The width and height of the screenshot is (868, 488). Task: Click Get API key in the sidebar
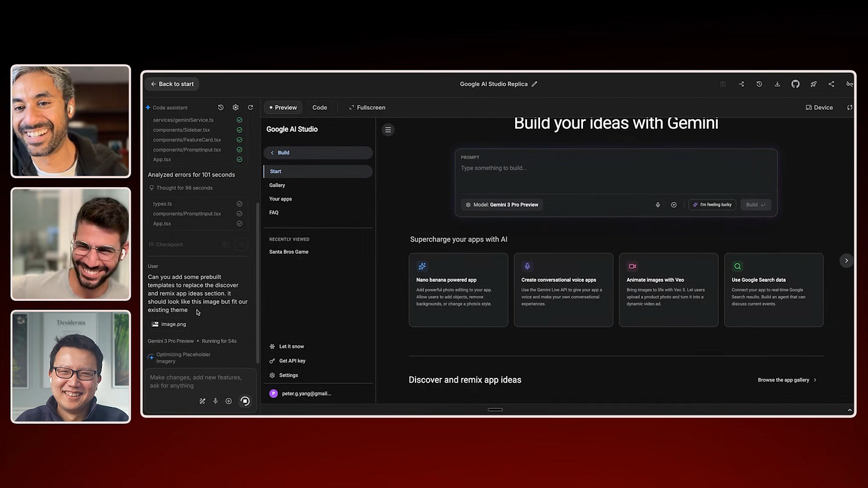pyautogui.click(x=292, y=360)
